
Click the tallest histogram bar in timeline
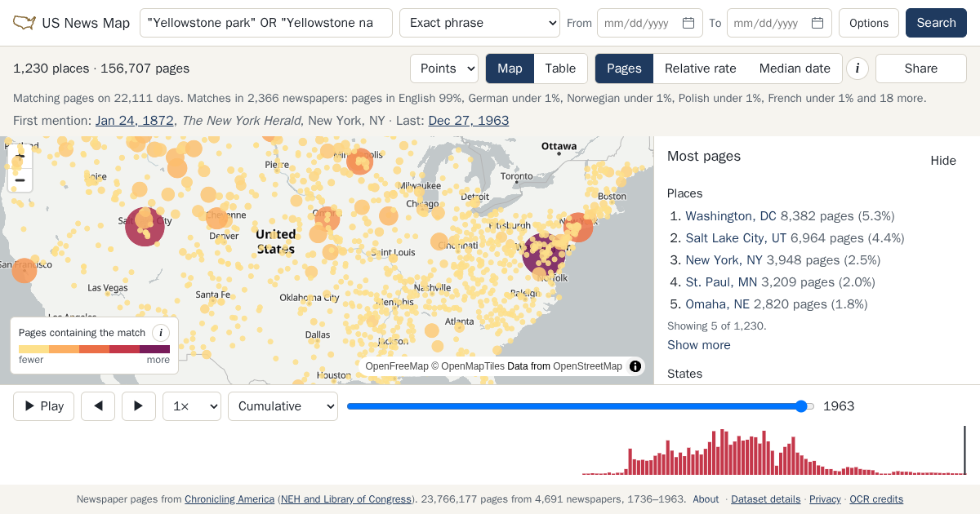pyautogui.click(x=723, y=452)
